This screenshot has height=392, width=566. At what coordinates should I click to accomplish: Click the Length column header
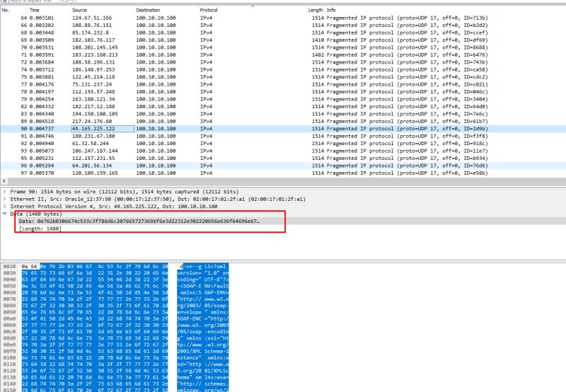click(316, 10)
